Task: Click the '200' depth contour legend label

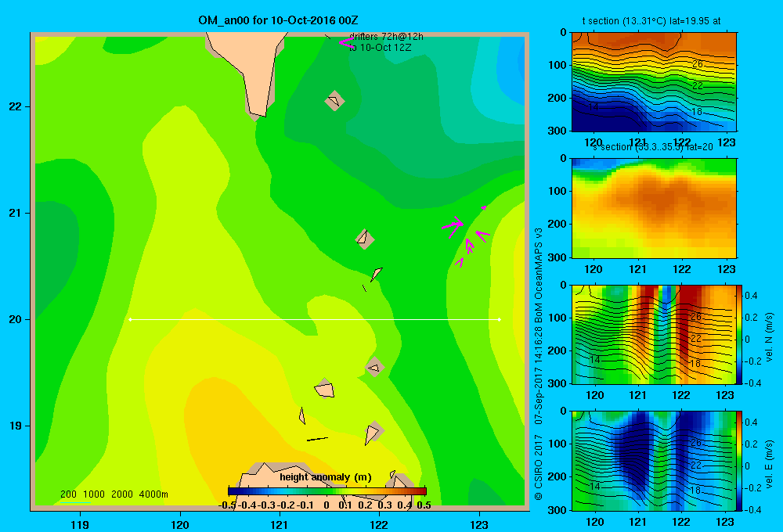Action: click(x=68, y=494)
